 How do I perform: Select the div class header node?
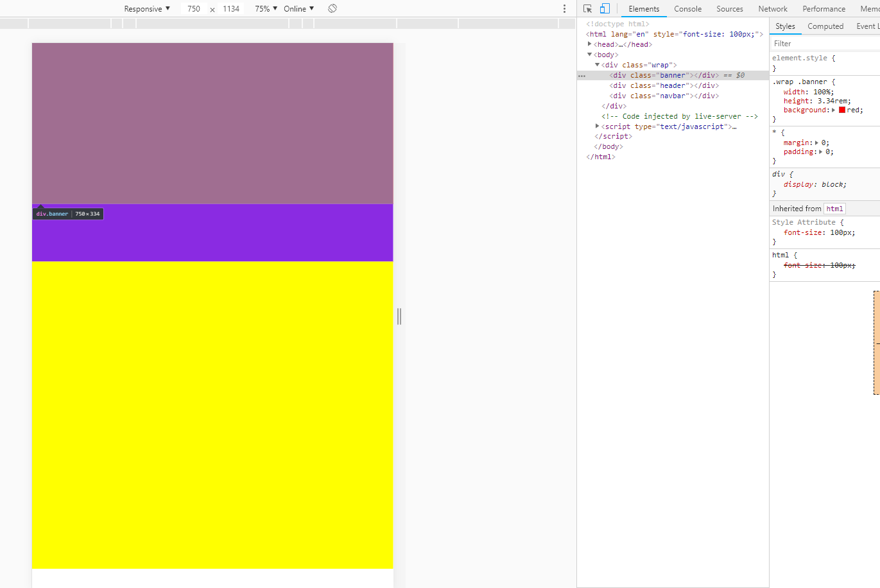[x=664, y=85]
